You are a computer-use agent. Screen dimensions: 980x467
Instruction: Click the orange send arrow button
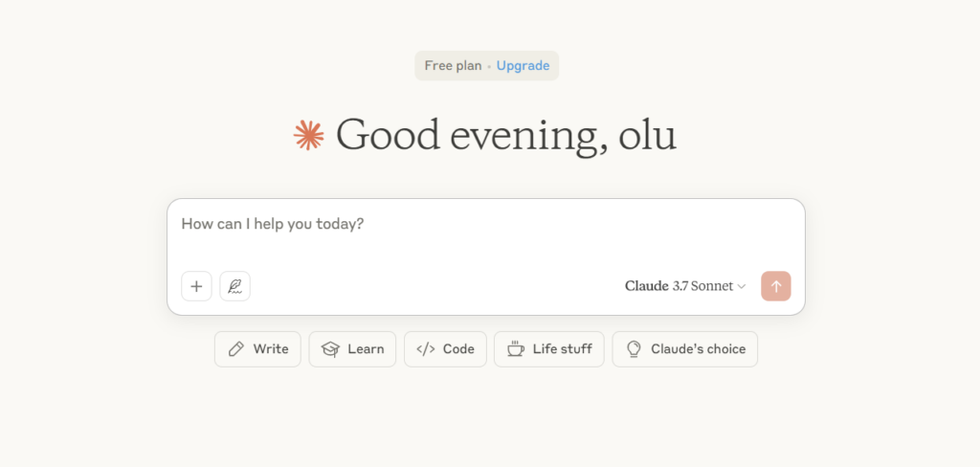pos(775,286)
